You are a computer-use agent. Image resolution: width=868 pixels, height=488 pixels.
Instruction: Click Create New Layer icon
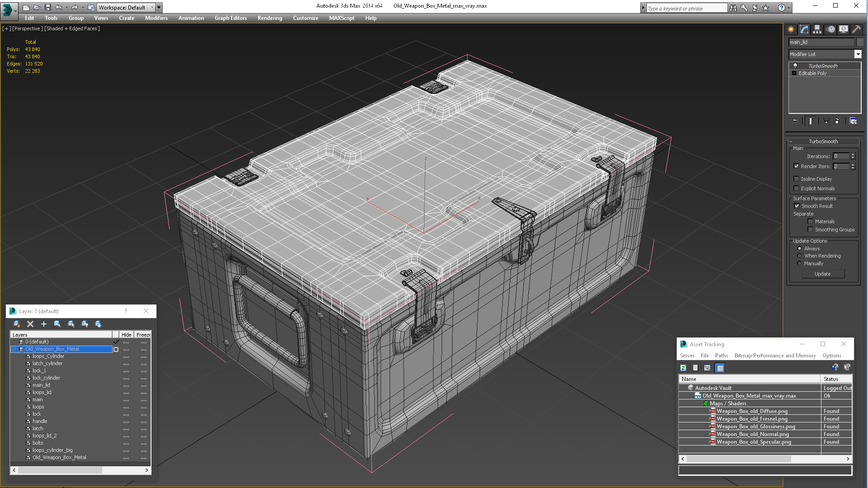tap(17, 324)
